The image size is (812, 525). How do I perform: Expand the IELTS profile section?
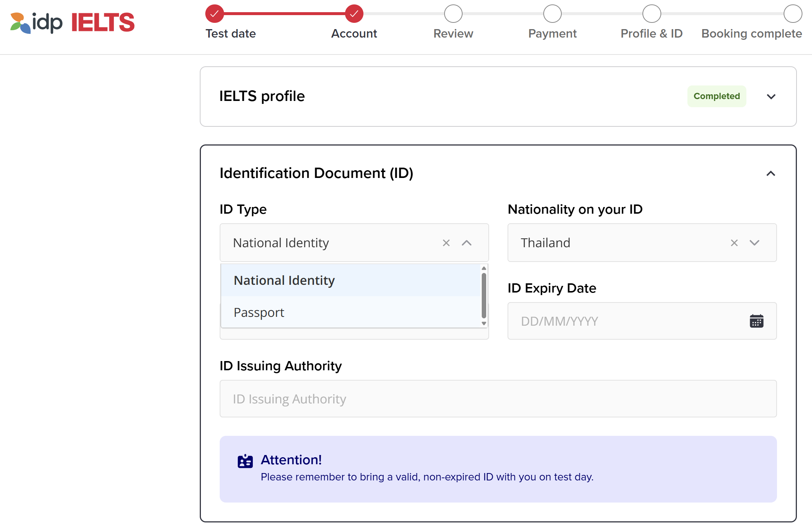click(x=771, y=96)
